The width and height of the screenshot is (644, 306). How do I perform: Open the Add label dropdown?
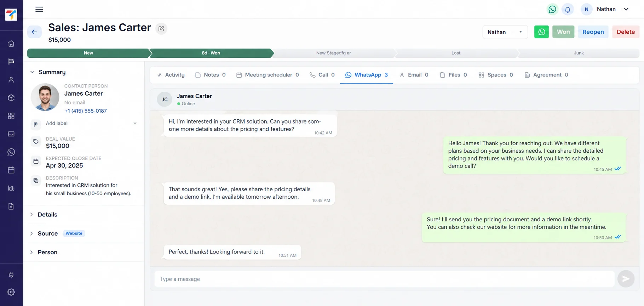91,123
